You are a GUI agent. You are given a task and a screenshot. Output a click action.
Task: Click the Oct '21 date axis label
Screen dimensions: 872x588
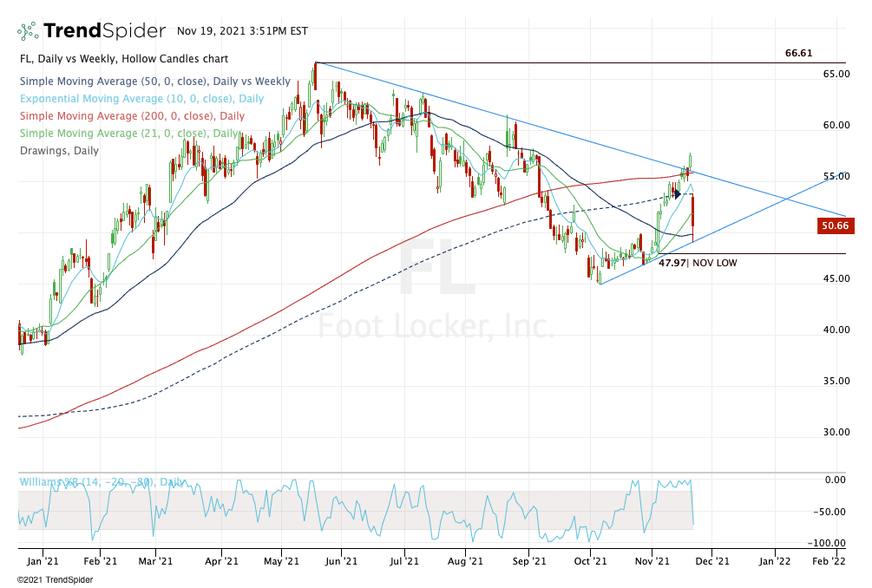click(x=591, y=561)
